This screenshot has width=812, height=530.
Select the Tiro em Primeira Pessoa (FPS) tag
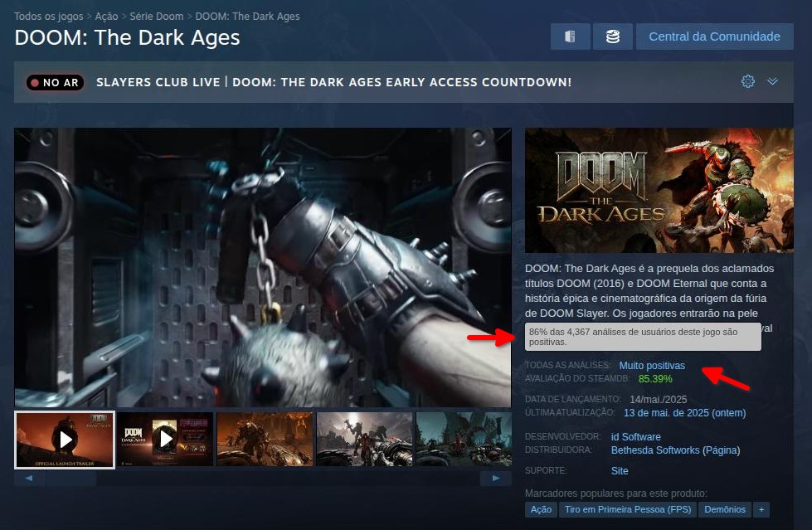[x=628, y=509]
